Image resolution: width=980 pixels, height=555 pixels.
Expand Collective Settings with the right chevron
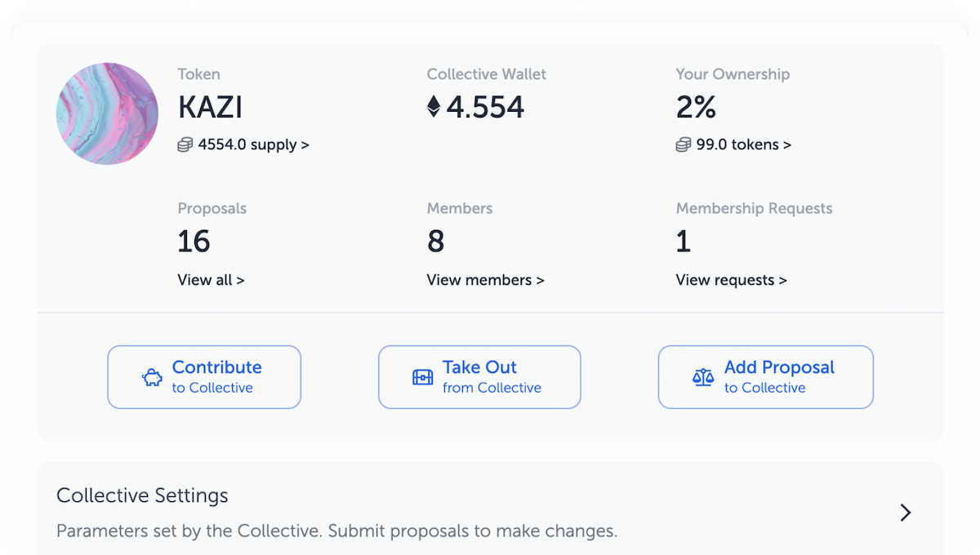(904, 513)
